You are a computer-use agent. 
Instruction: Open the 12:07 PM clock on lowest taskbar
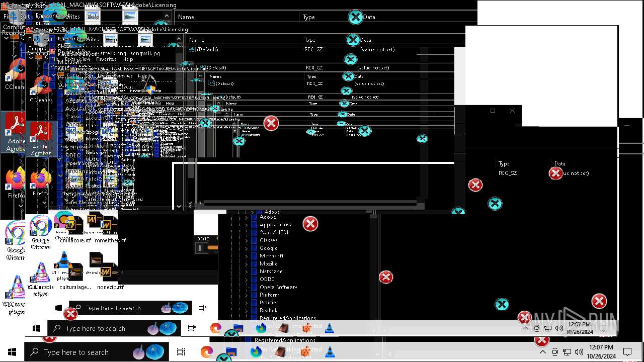601,351
